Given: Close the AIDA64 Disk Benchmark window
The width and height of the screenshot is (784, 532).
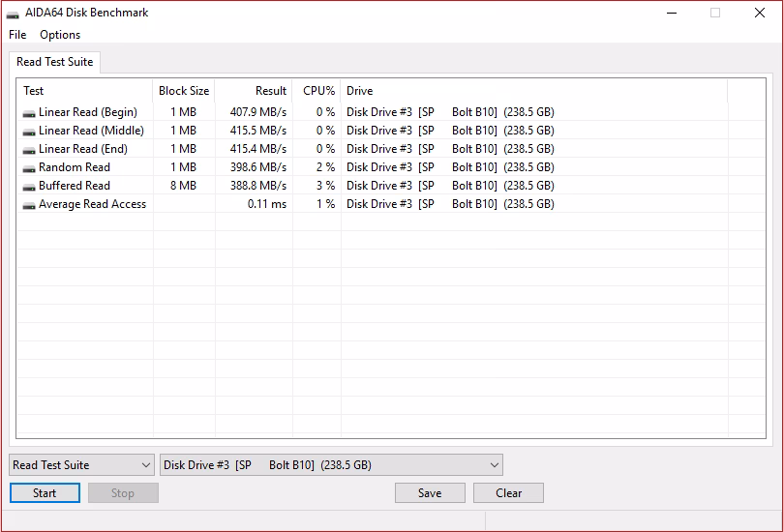Looking at the screenshot, I should pyautogui.click(x=760, y=13).
